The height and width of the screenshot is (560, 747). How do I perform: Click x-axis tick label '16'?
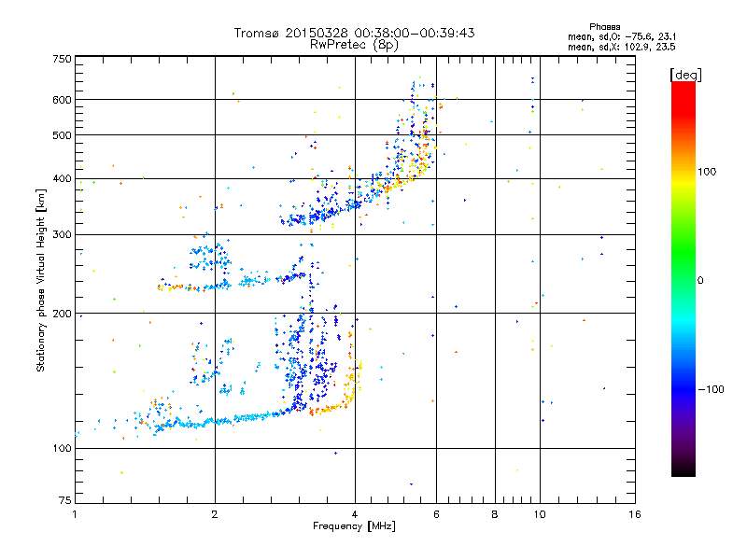point(635,514)
